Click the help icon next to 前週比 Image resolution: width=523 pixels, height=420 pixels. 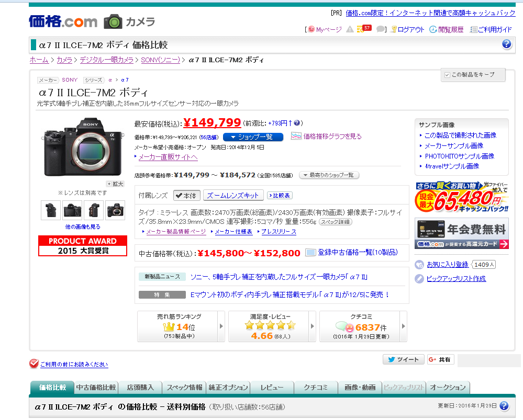[297, 123]
